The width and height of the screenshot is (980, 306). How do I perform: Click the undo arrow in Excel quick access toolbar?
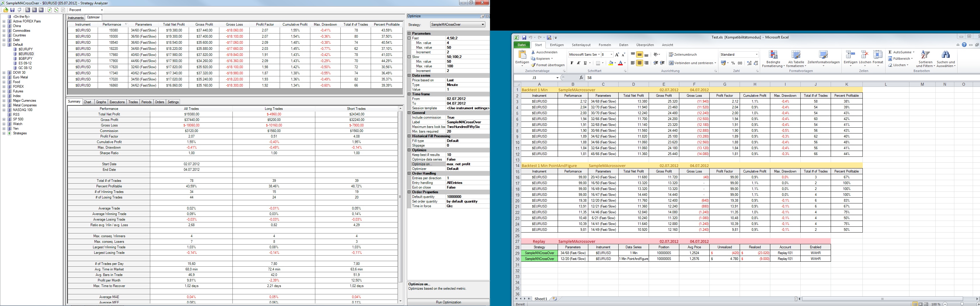pyautogui.click(x=530, y=38)
